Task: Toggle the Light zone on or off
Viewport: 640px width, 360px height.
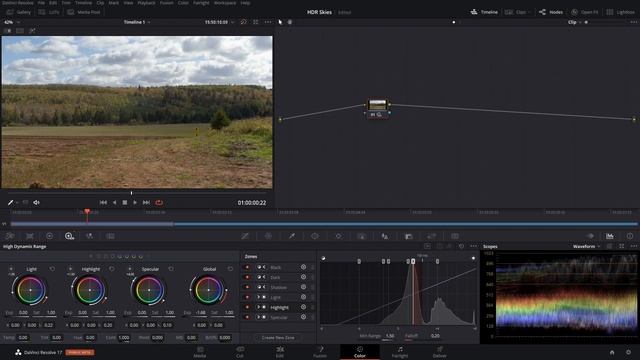Action: tap(247, 297)
